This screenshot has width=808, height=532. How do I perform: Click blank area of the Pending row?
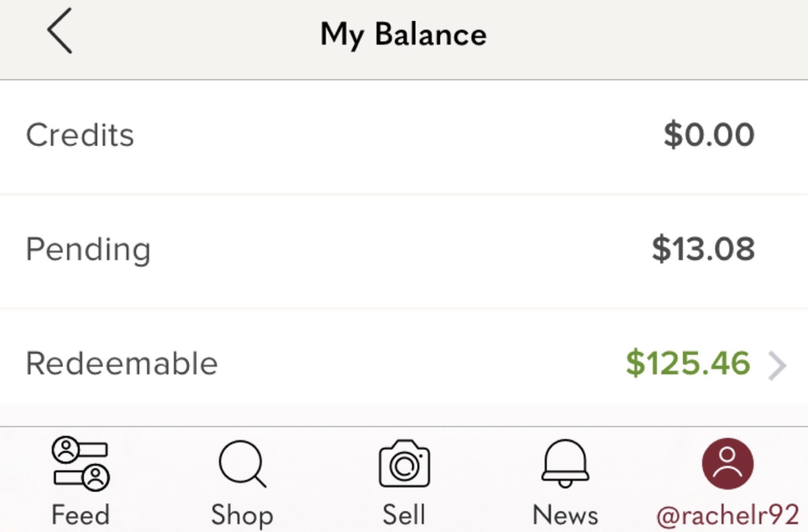tap(402, 251)
